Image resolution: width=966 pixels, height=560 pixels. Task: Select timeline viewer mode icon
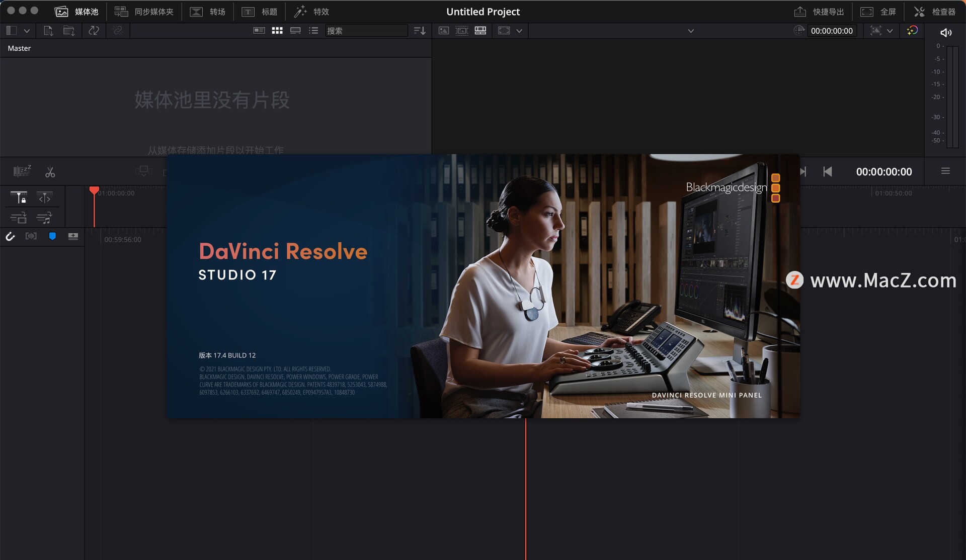tap(480, 31)
